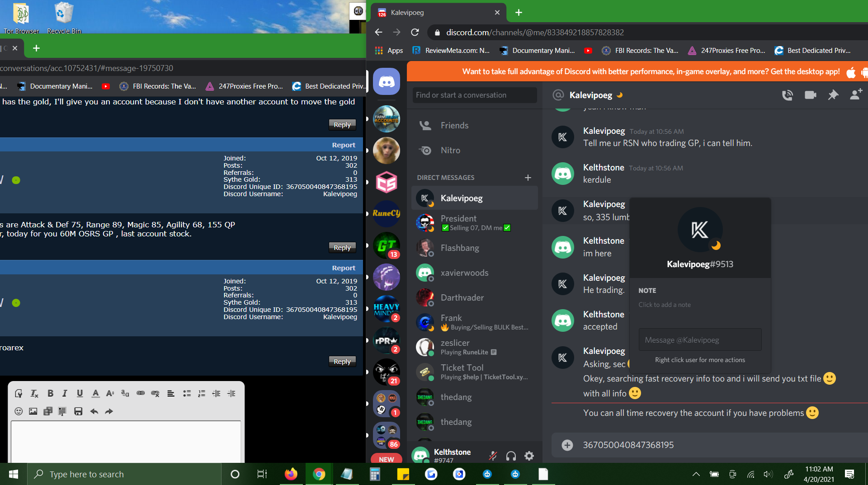Open Discord user settings gear
The height and width of the screenshot is (485, 868).
529,456
